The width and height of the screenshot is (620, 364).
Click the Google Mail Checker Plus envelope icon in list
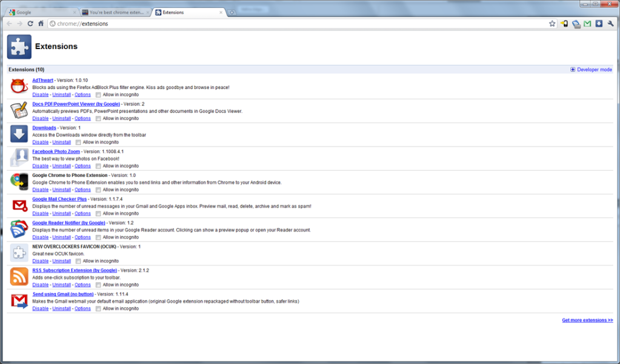point(19,205)
